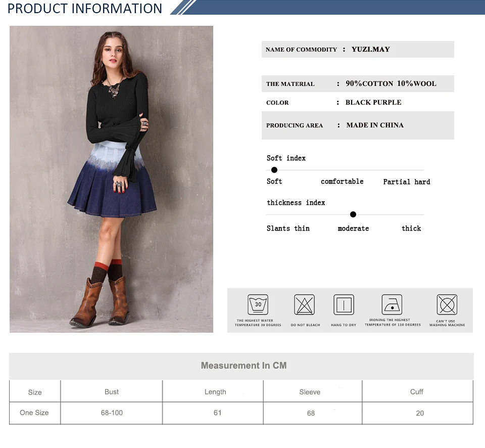Viewport: 485px width, 448px height.
Task: Click the DO NOT BLEACH caption
Action: click(x=305, y=325)
